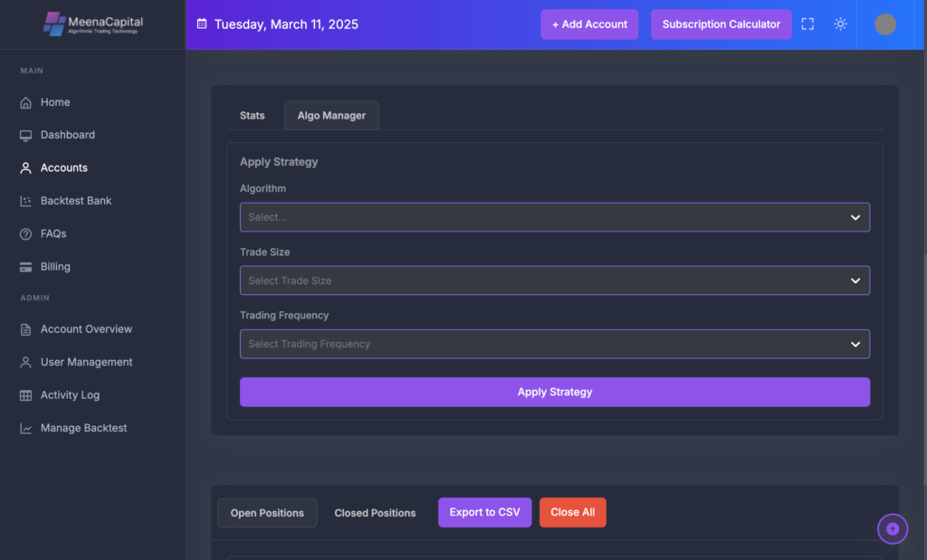The width and height of the screenshot is (927, 560).
Task: Open the Trade Size dropdown
Action: coord(554,280)
